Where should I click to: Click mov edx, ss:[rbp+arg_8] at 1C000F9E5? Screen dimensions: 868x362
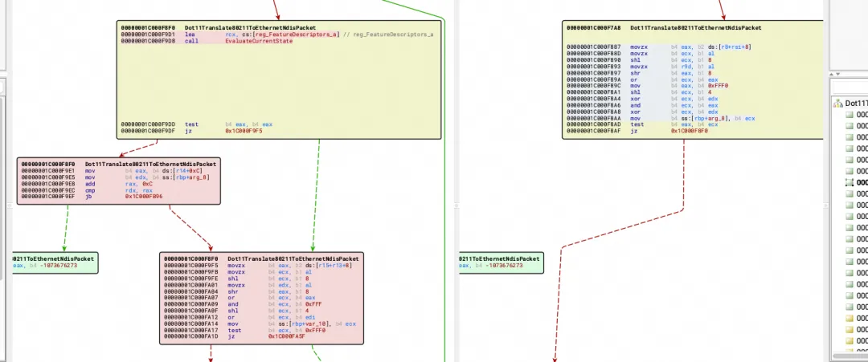click(x=114, y=177)
